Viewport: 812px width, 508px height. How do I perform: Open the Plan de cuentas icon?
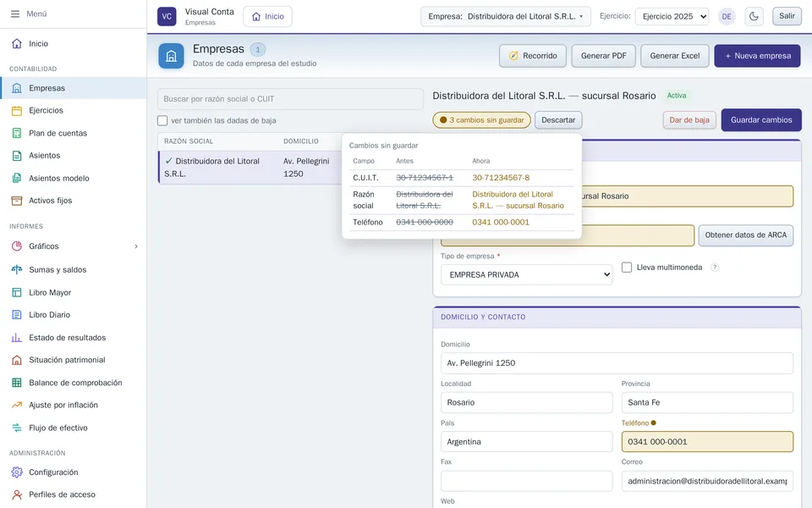(x=17, y=133)
